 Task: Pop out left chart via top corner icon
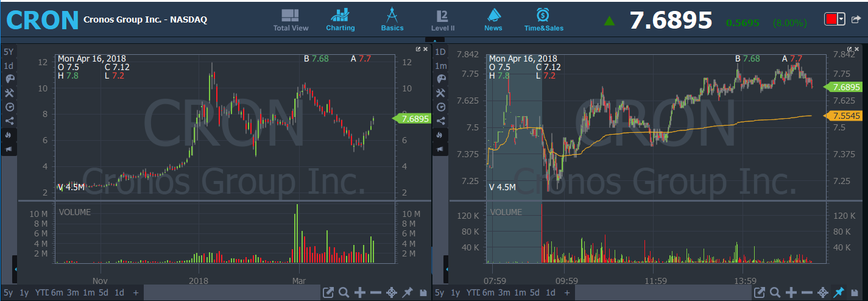click(418, 49)
